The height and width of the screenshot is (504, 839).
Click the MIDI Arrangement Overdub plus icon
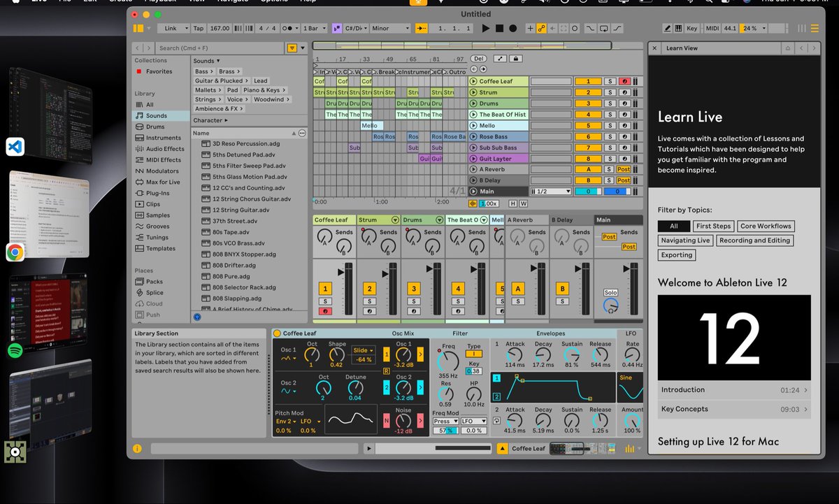(x=530, y=29)
